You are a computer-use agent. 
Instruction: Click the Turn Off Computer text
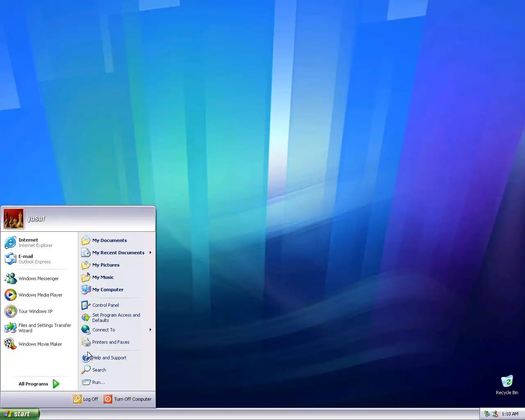coord(132,399)
